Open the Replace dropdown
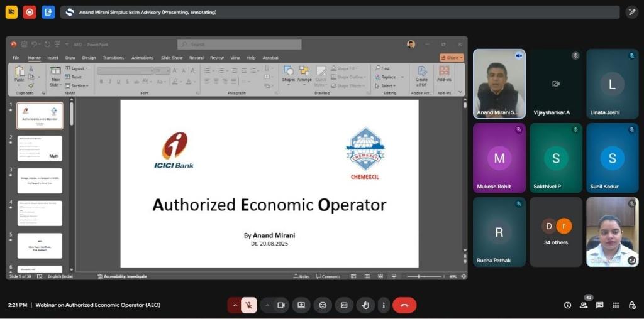Viewport: 644px width, 319px height. click(389, 77)
